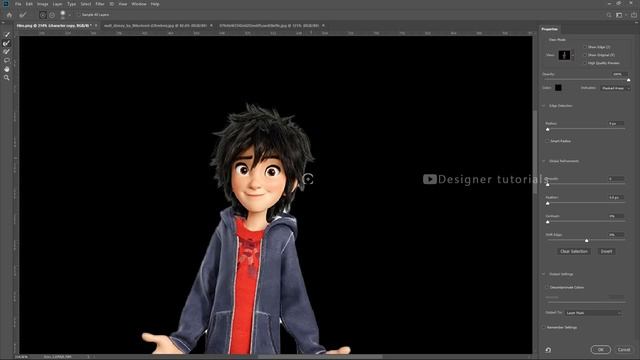This screenshot has width=640, height=360.
Task: Collapse the Global Refinements section
Action: (x=544, y=161)
